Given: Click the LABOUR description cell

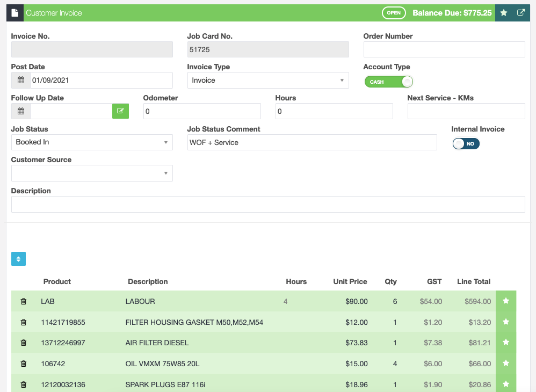Looking at the screenshot, I should [140, 301].
